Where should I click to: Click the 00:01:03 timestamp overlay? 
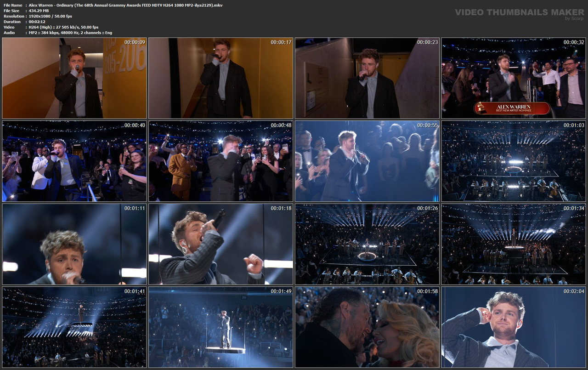click(x=574, y=125)
